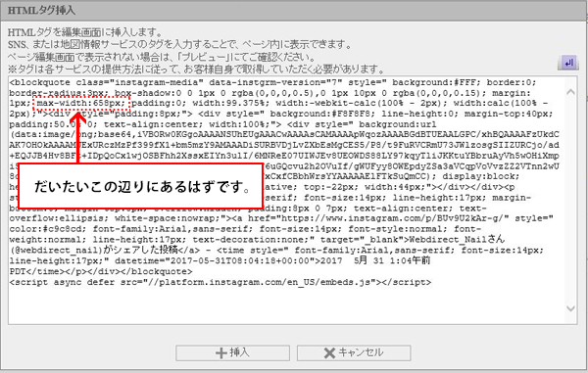Click the HTMLタグ挿入 dialog title bar
This screenshot has width=588, height=373.
pos(294,11)
